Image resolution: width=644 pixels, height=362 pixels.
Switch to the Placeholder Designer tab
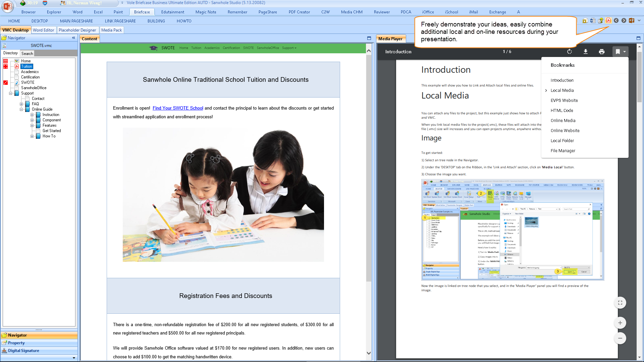click(77, 30)
